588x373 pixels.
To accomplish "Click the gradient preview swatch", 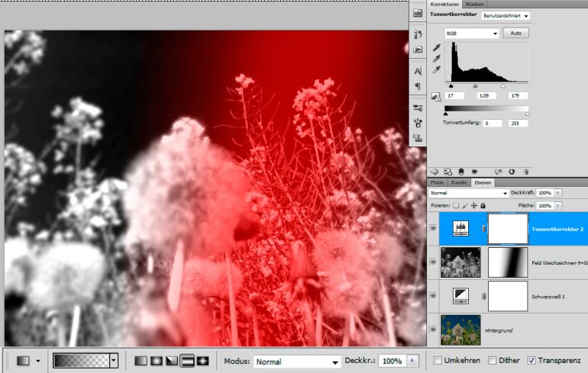I will coord(82,361).
